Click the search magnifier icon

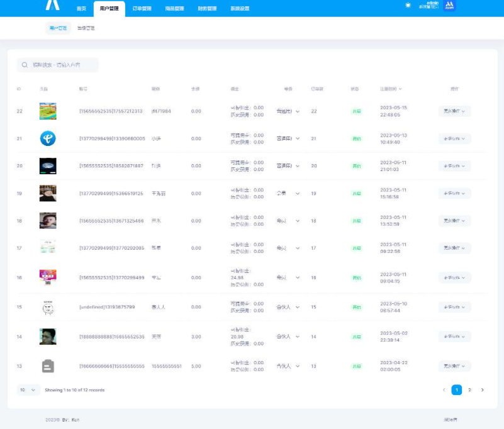pyautogui.click(x=24, y=65)
